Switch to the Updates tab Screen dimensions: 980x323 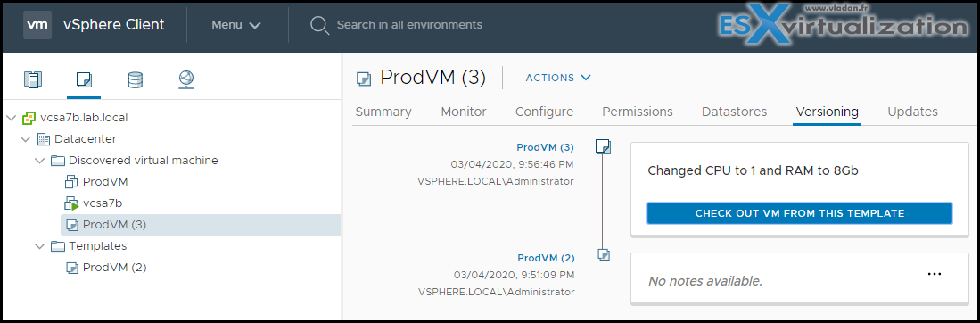coord(912,112)
